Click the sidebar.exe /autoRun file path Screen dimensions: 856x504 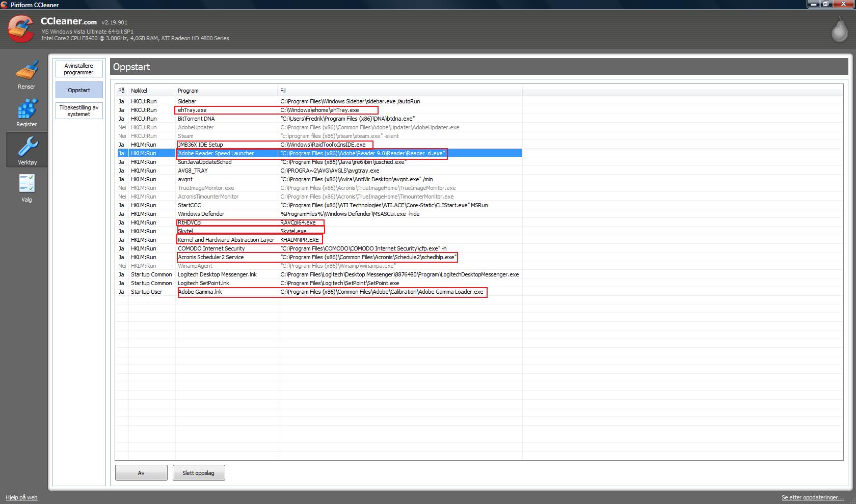point(350,101)
